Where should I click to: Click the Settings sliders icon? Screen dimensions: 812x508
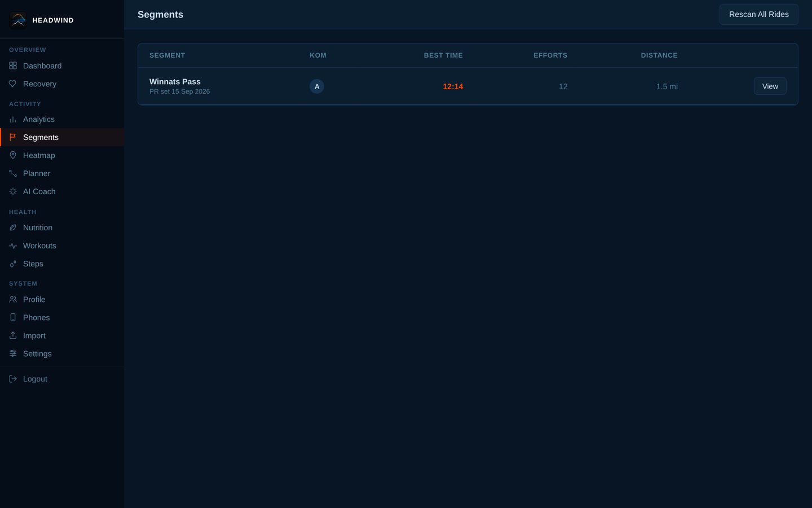pyautogui.click(x=13, y=354)
